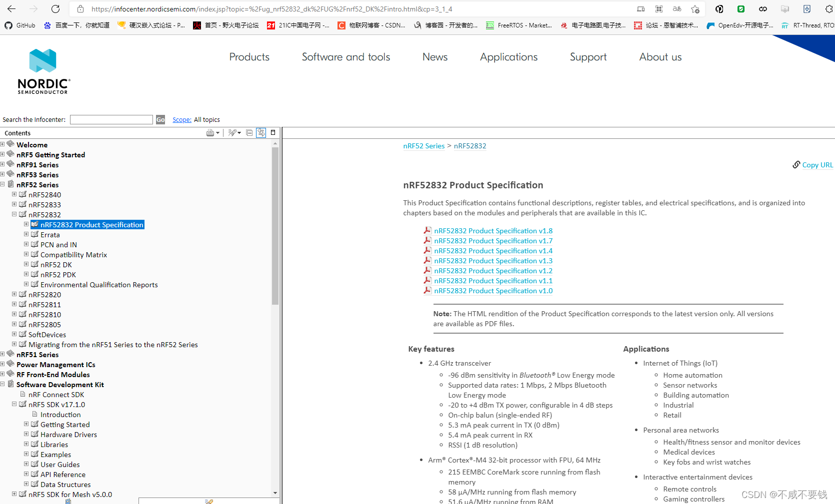The height and width of the screenshot is (504, 835).
Task: Click the browser address bar URL
Action: coord(272,9)
